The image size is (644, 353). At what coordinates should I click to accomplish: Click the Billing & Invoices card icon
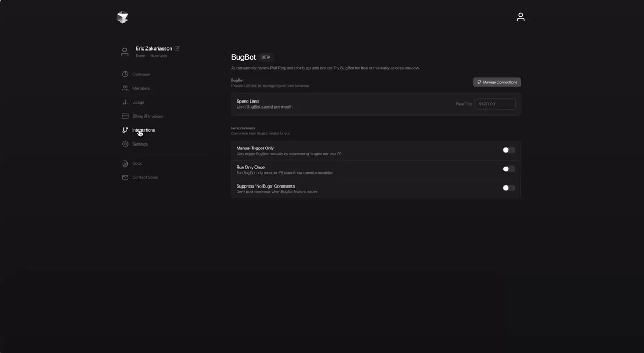(x=125, y=116)
